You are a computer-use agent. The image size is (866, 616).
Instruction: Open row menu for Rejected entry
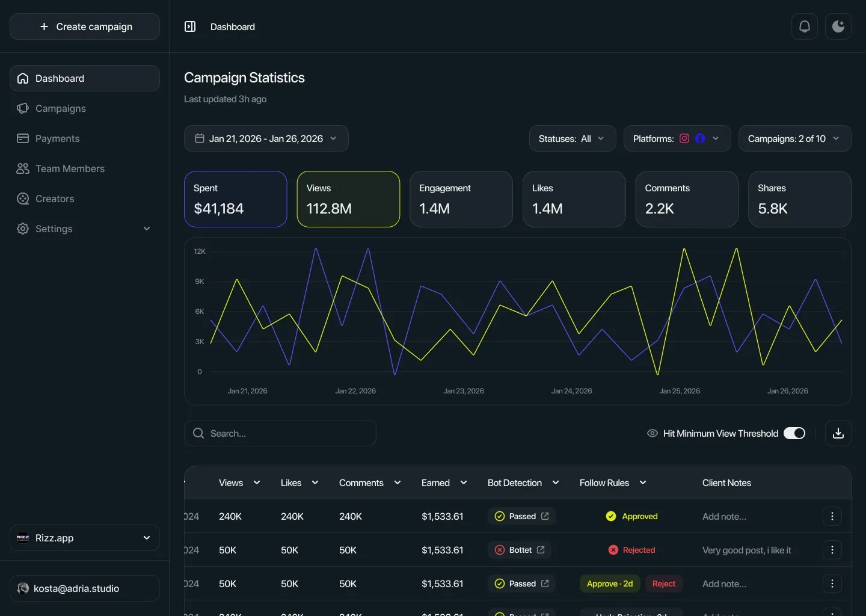click(832, 550)
